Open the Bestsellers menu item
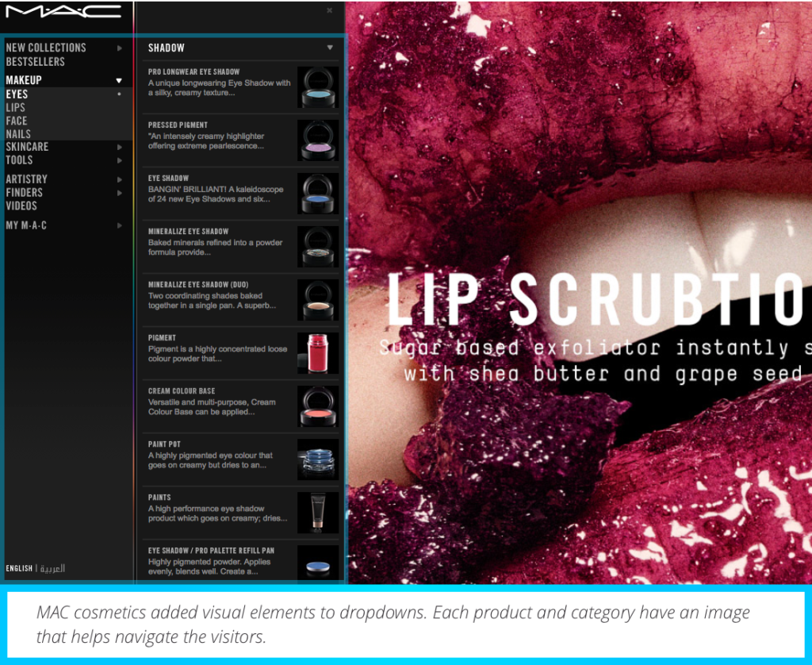 pyautogui.click(x=35, y=62)
